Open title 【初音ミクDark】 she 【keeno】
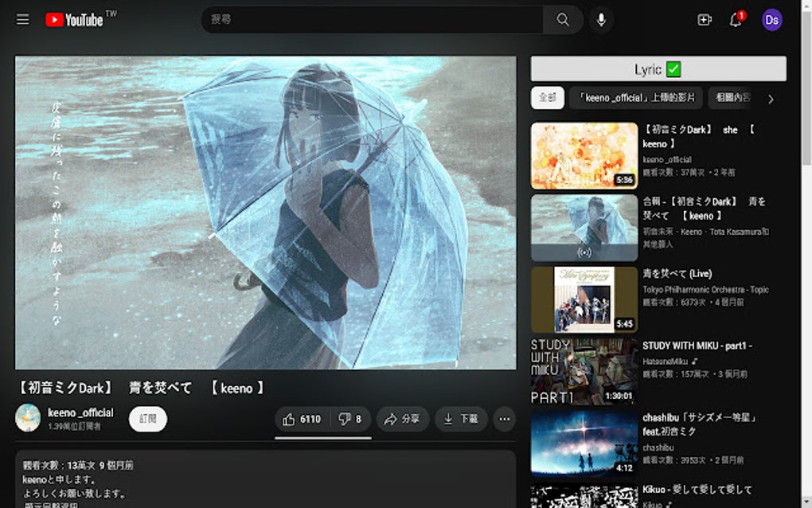Viewport: 812px width, 508px height. click(699, 137)
